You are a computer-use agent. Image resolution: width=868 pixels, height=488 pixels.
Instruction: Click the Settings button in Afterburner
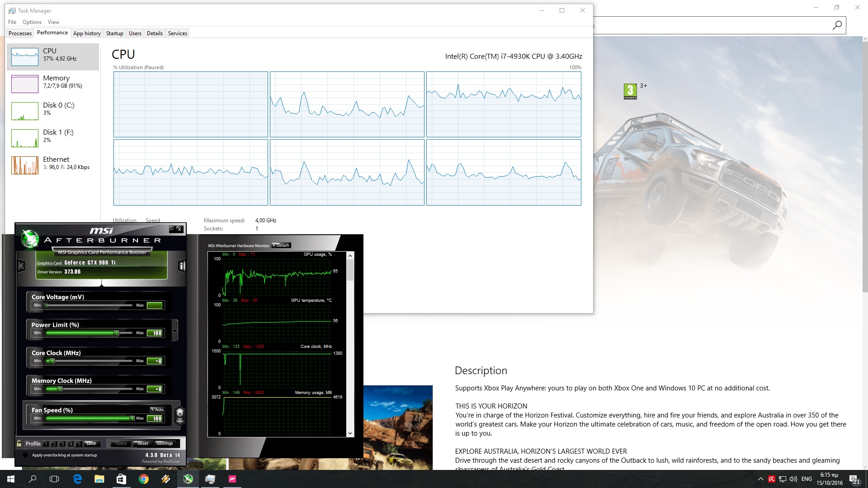(165, 443)
